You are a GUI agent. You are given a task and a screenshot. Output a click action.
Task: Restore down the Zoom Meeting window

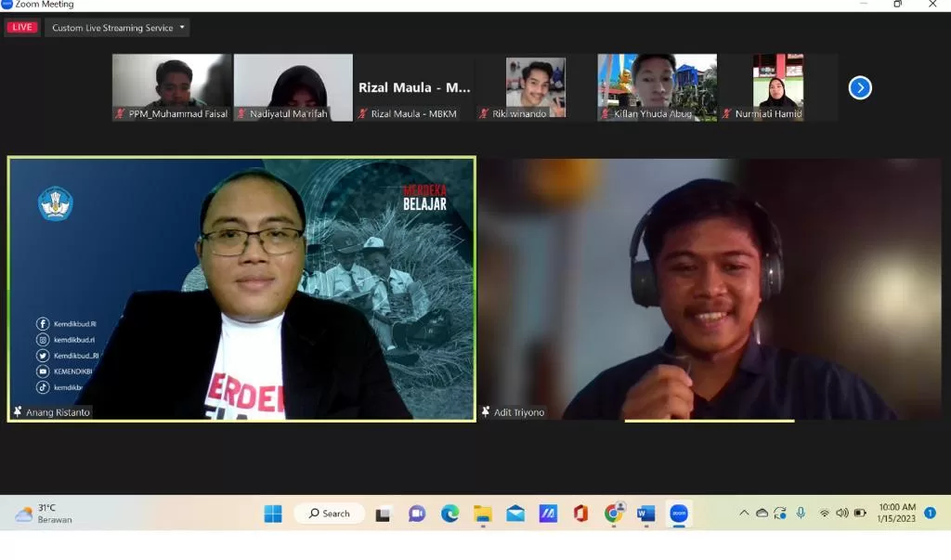898,5
